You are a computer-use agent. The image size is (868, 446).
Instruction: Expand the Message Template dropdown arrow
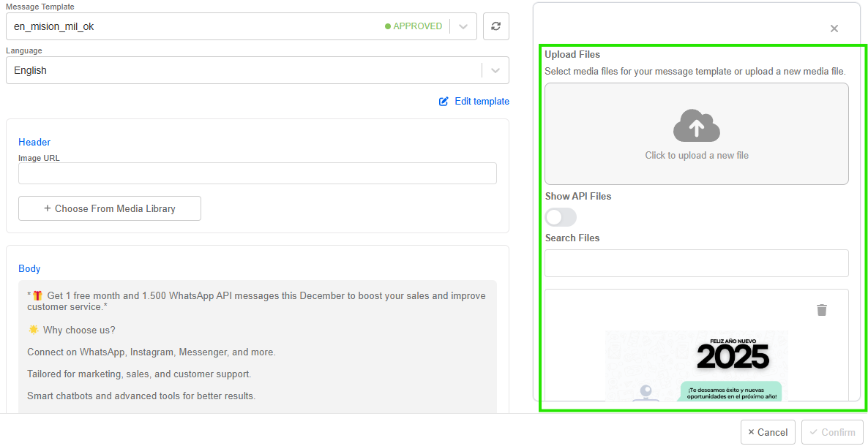(463, 26)
